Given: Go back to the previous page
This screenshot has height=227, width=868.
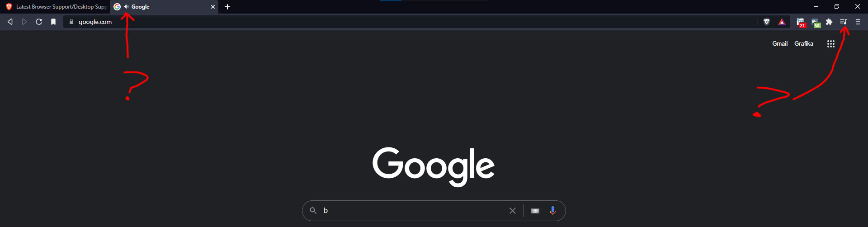Looking at the screenshot, I should pyautogui.click(x=10, y=22).
